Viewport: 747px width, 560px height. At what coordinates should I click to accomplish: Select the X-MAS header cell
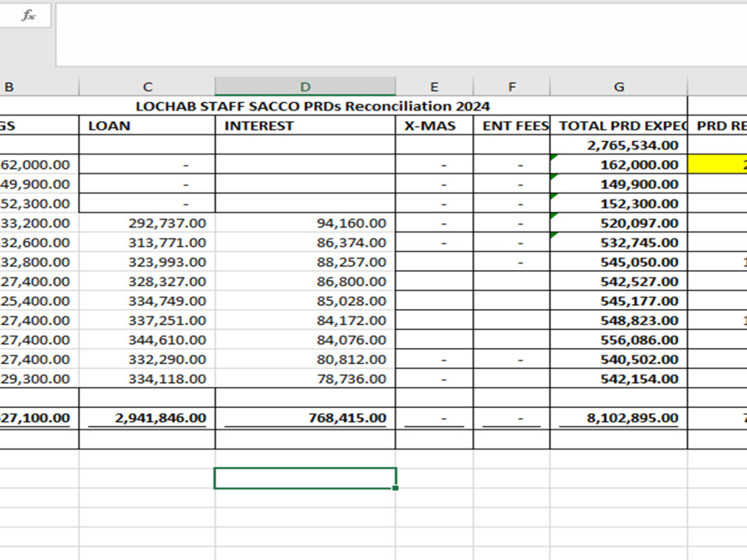434,125
